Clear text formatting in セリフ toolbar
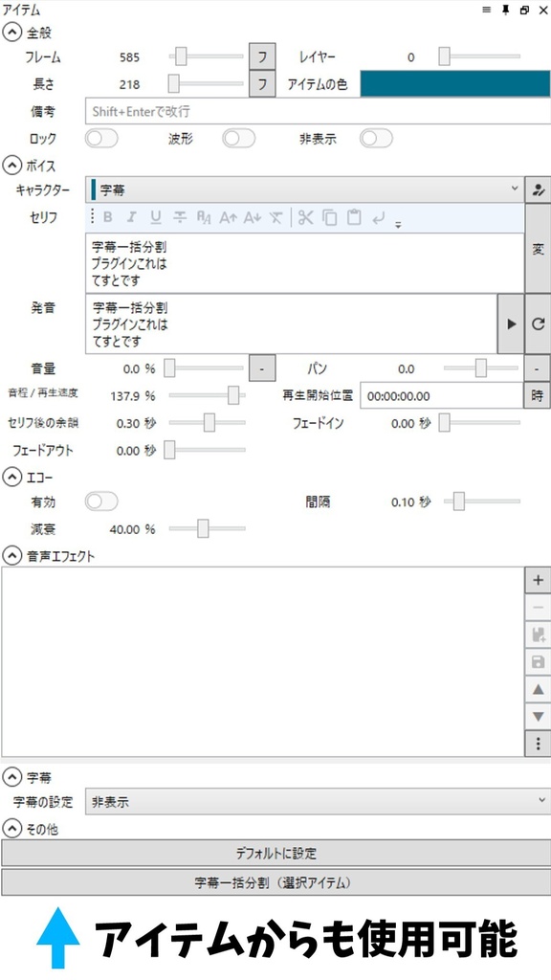Screen dimensions: 551x980 pos(276,217)
